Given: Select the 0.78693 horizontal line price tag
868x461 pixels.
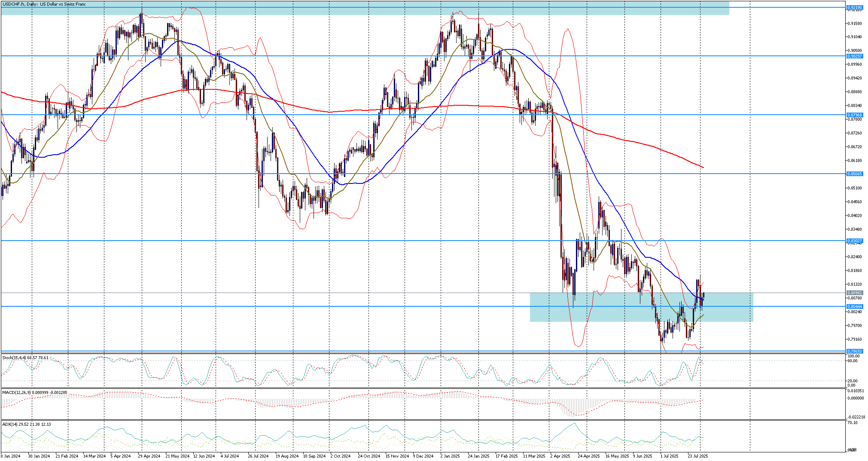Looking at the screenshot, I should (x=854, y=351).
